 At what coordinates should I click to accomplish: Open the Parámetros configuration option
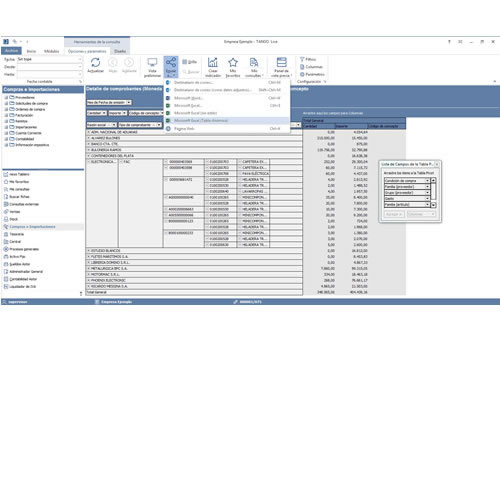click(x=312, y=74)
